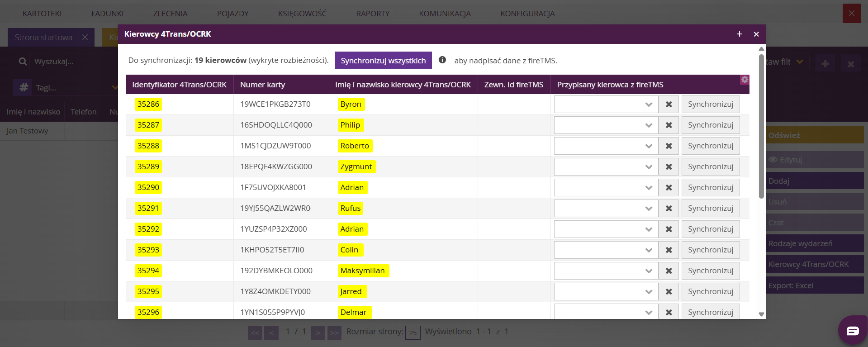Click the hashtag tags icon
Viewport: 868px width, 347px height.
tap(24, 87)
